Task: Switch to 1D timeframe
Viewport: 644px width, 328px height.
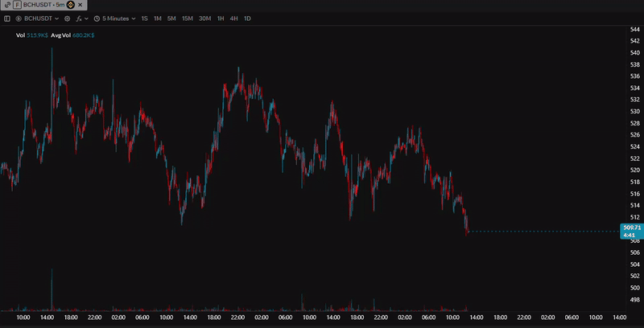Action: click(247, 18)
